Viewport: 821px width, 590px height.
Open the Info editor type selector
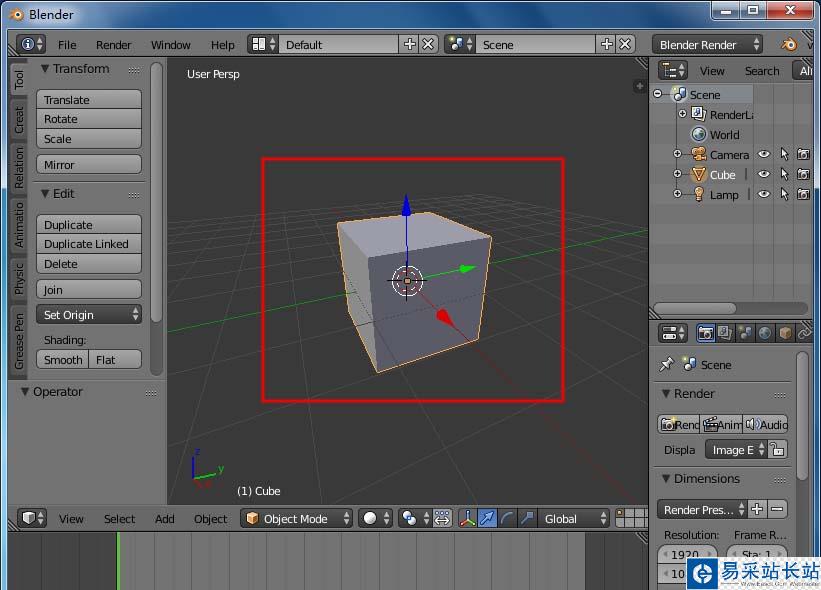[31, 44]
